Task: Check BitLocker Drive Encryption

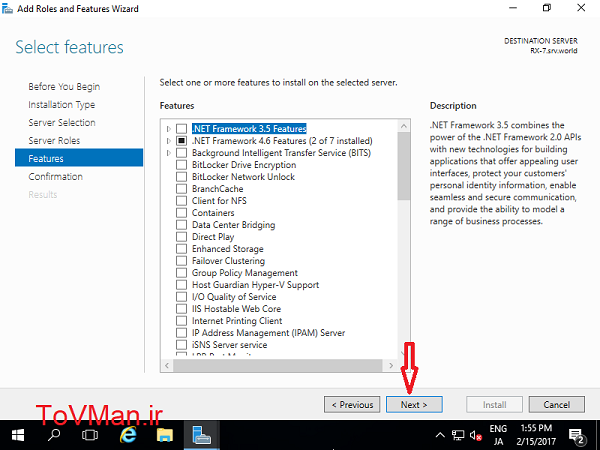Action: 181,165
